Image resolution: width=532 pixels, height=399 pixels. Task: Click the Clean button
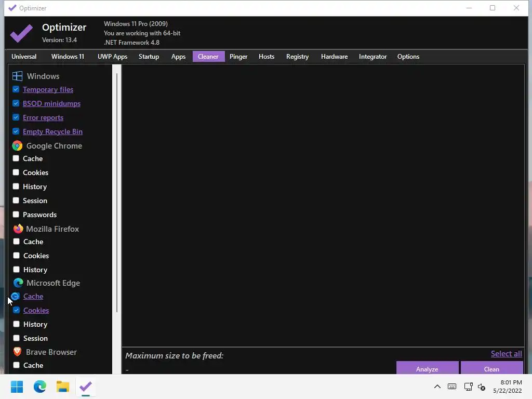[491, 368]
